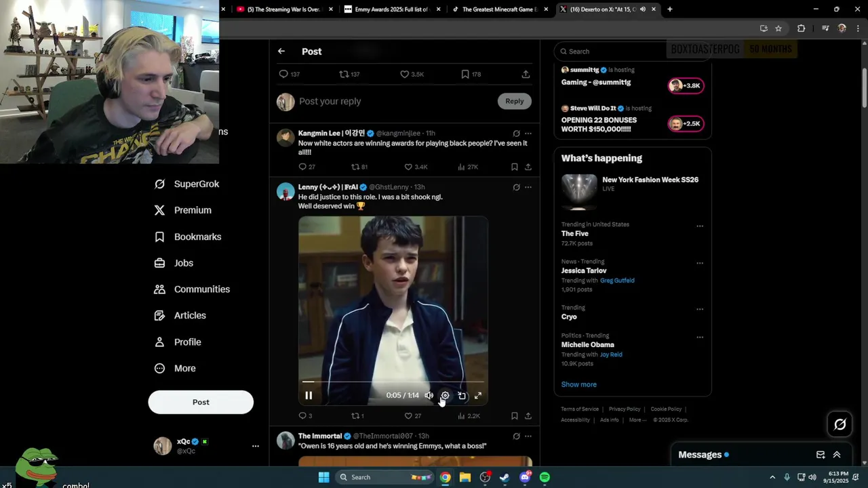Expand the More menu in sidebar
The image size is (868, 488).
pyautogui.click(x=175, y=369)
